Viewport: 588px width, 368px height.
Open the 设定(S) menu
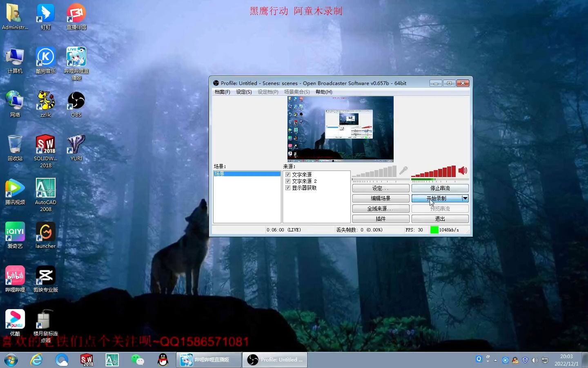click(x=244, y=92)
